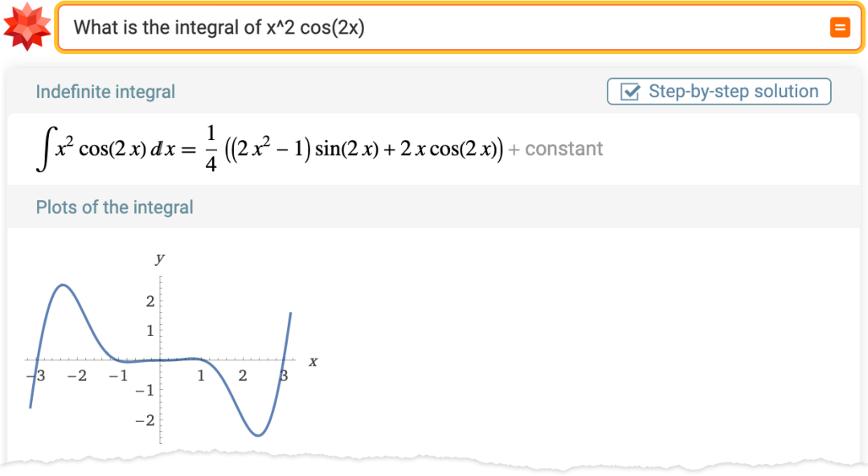Image resolution: width=868 pixels, height=476 pixels.
Task: Select the Plots of the integral heading
Action: pos(114,207)
